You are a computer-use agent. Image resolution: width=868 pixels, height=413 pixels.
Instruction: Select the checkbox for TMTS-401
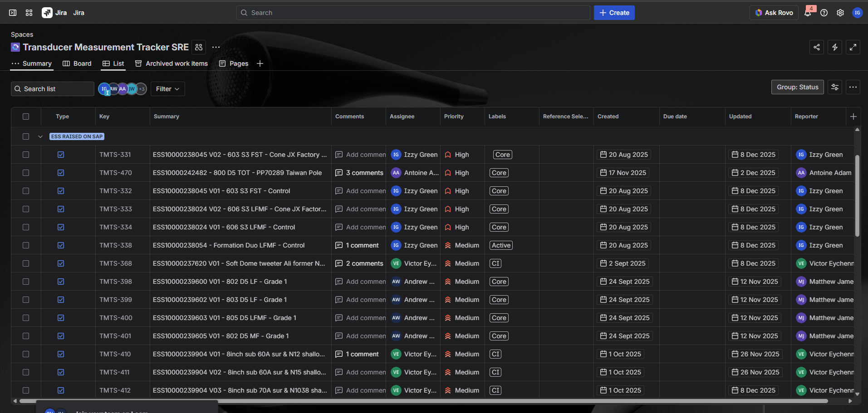pyautogui.click(x=26, y=336)
